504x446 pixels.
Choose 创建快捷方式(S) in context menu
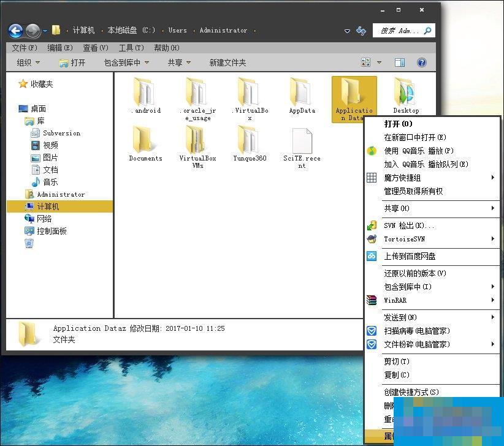433,392
